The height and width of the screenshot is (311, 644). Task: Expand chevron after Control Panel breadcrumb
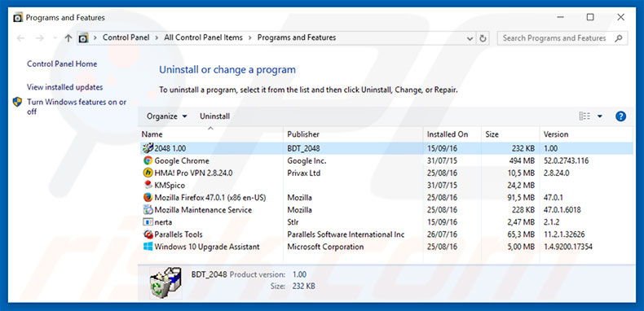[x=157, y=37]
